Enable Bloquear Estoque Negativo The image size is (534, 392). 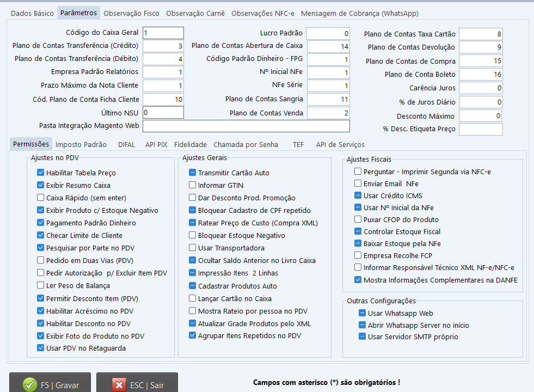click(x=192, y=235)
